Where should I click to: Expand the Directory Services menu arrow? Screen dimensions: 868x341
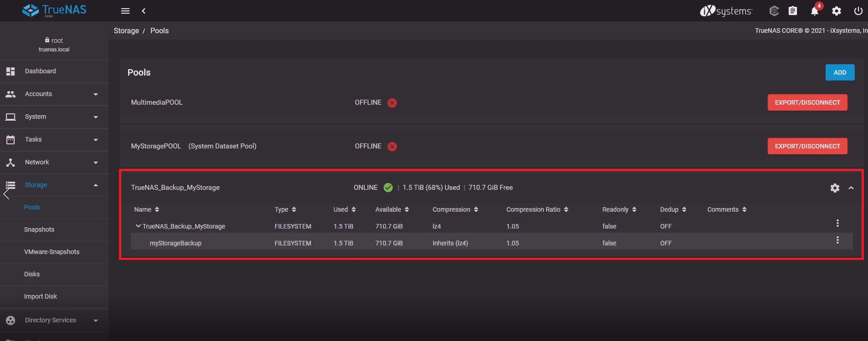(x=96, y=321)
